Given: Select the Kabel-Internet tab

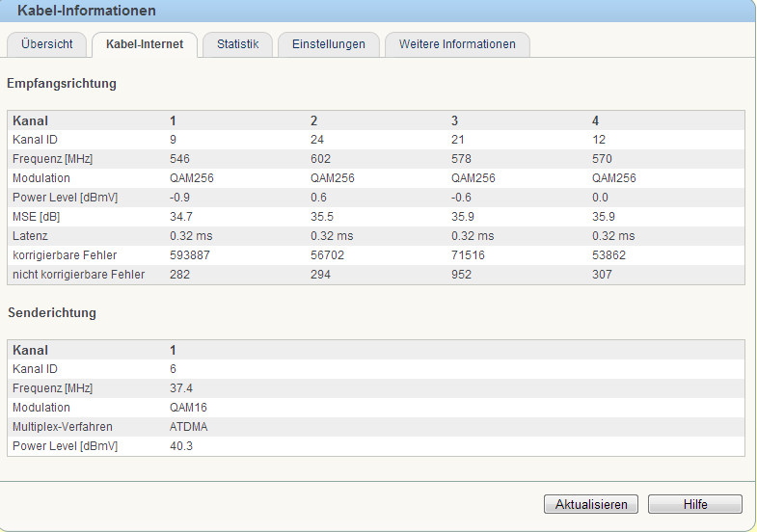Looking at the screenshot, I should [145, 44].
